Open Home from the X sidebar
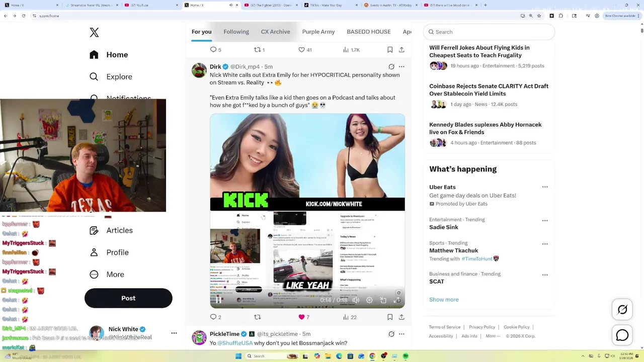644x362 pixels. 109,55
